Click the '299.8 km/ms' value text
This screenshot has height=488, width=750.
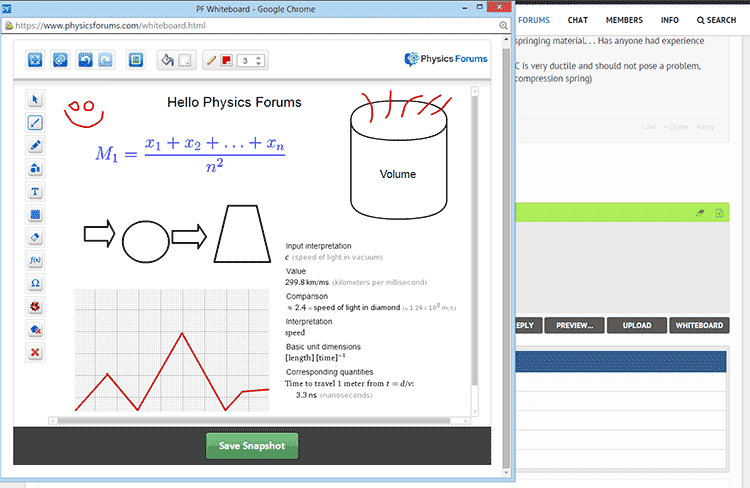[307, 282]
